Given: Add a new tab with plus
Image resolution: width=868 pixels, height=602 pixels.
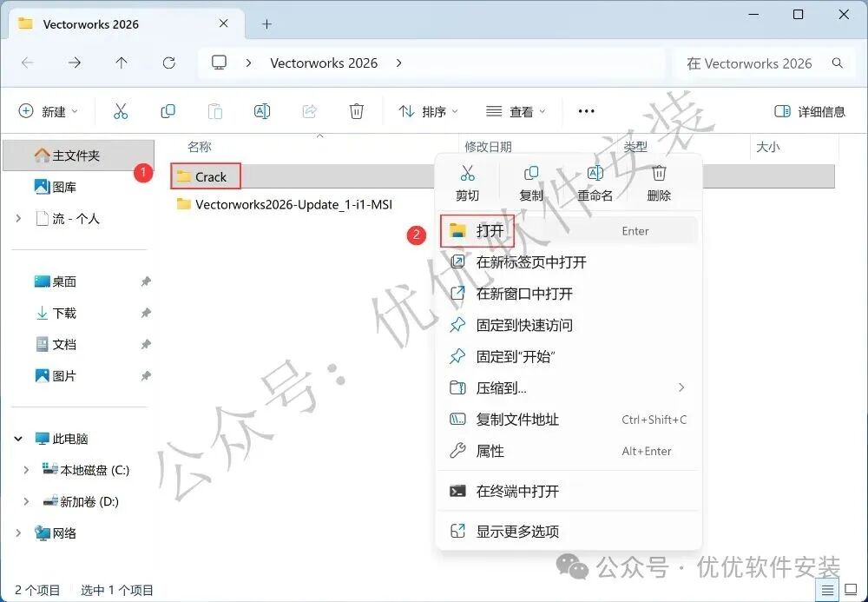Looking at the screenshot, I should point(266,23).
